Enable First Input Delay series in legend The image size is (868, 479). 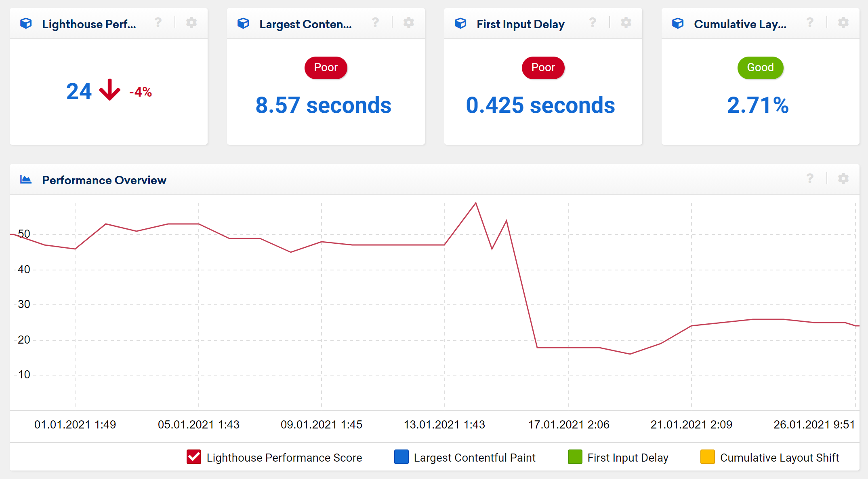(575, 457)
